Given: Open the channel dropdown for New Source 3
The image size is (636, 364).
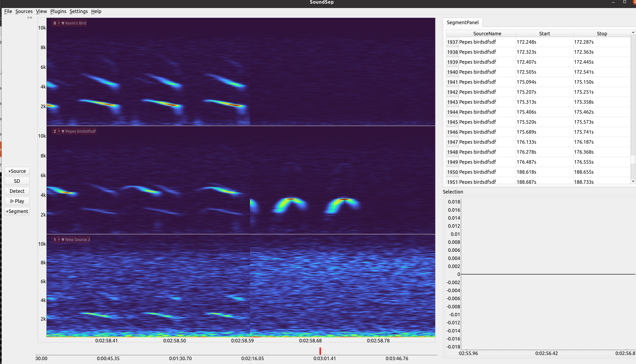Looking at the screenshot, I should tap(59, 239).
